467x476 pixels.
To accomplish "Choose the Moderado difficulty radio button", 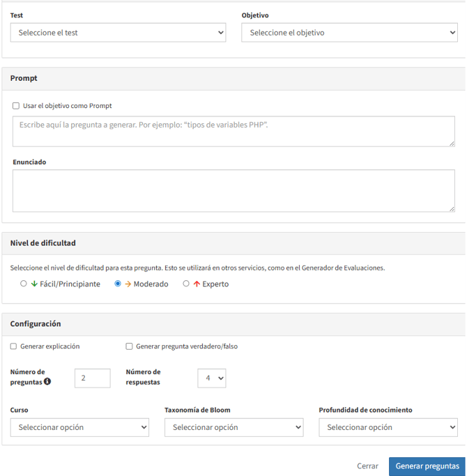I will click(x=118, y=284).
